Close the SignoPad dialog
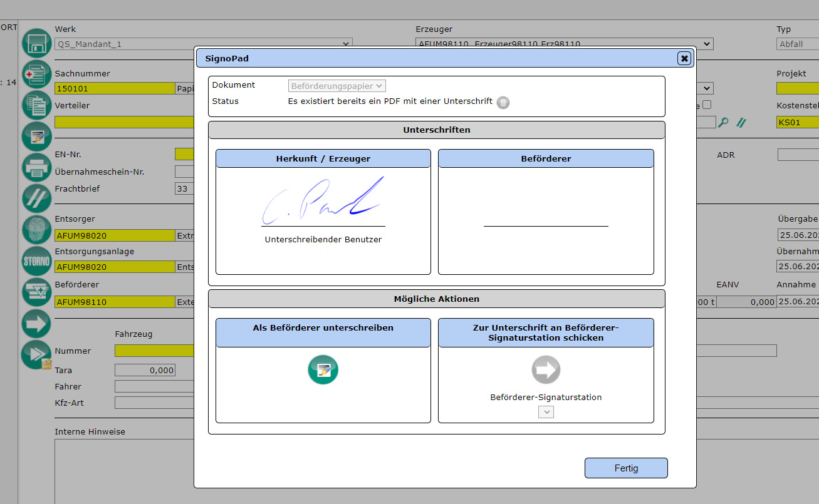819x504 pixels. point(684,58)
